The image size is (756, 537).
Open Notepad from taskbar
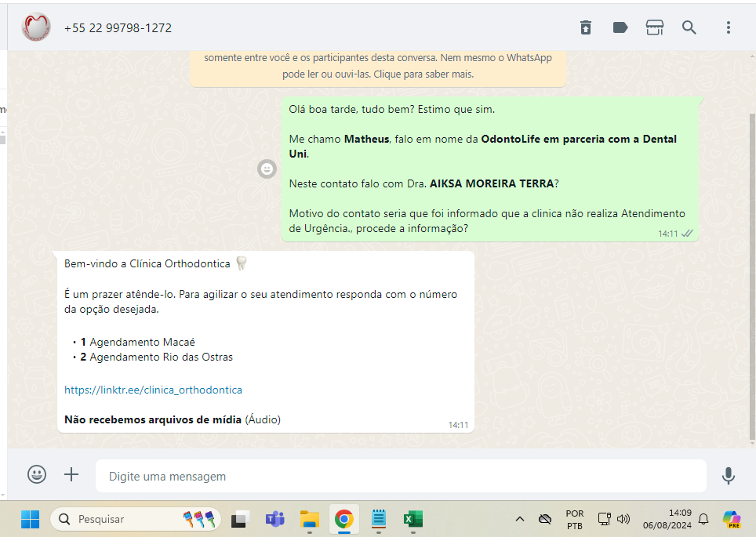pyautogui.click(x=379, y=519)
